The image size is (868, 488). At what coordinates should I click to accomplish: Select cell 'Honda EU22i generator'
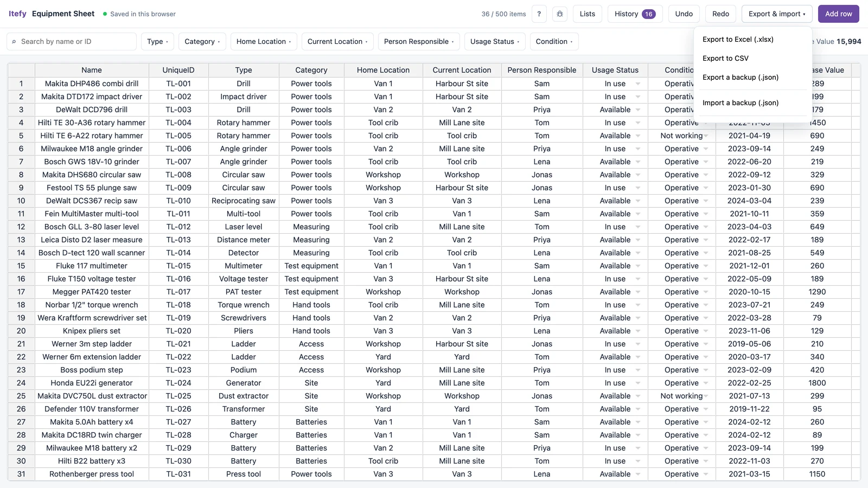[x=92, y=383]
